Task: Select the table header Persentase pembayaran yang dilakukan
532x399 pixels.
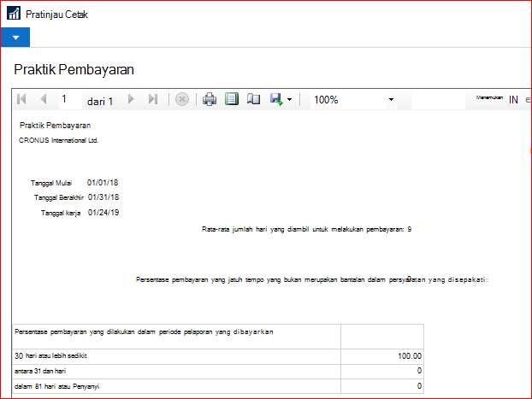Action: click(144, 332)
